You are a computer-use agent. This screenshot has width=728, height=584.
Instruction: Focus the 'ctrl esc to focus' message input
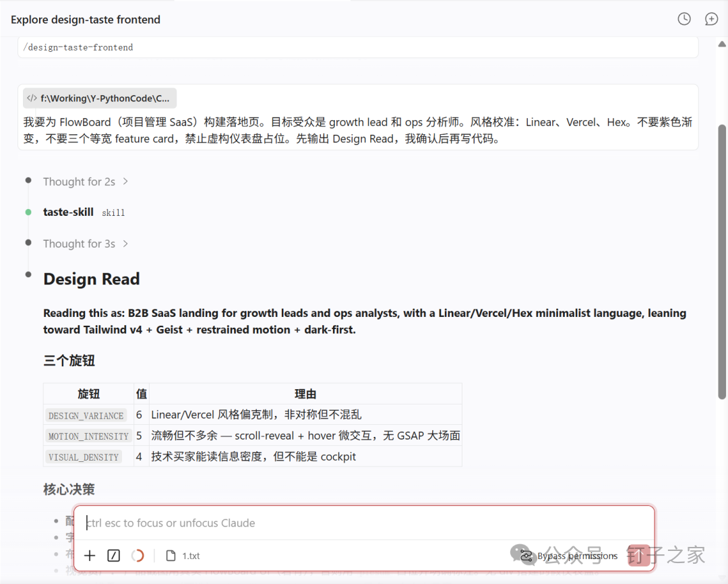(x=364, y=523)
